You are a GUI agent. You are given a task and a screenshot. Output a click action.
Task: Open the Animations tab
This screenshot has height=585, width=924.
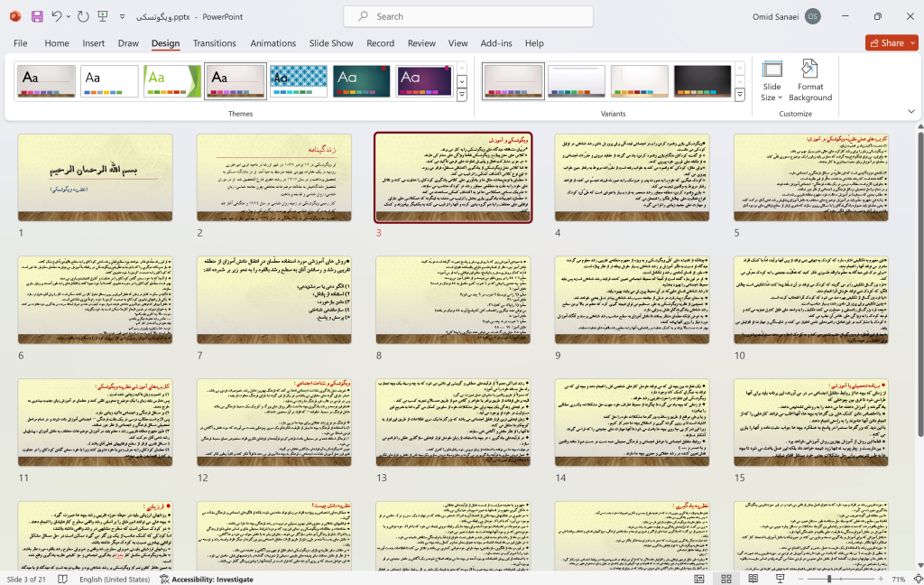[x=273, y=43]
